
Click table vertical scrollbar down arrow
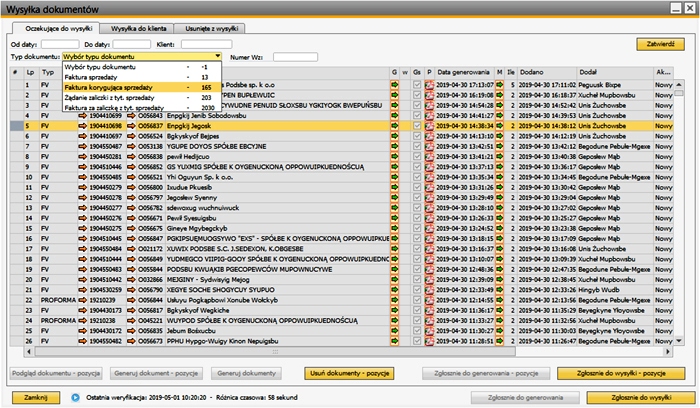click(679, 341)
